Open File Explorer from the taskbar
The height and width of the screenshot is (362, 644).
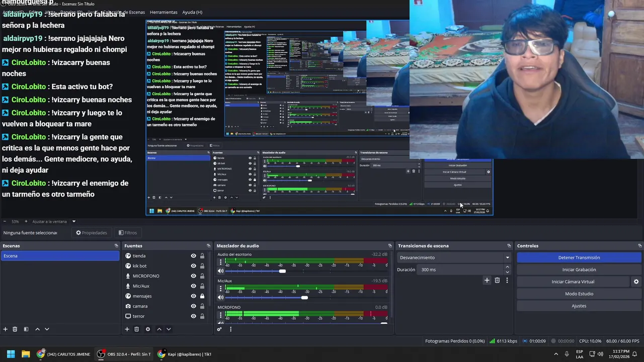pyautogui.click(x=26, y=354)
